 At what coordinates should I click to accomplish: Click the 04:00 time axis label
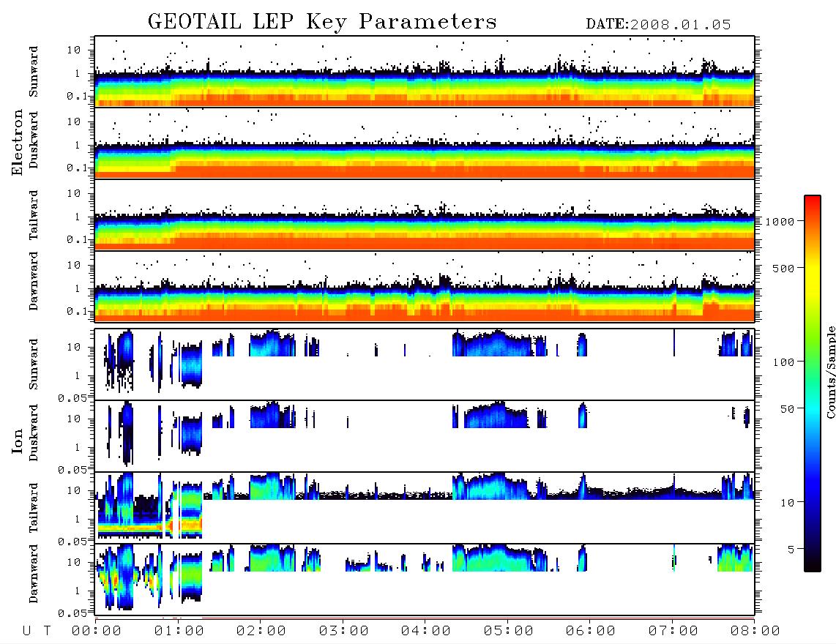pos(426,631)
